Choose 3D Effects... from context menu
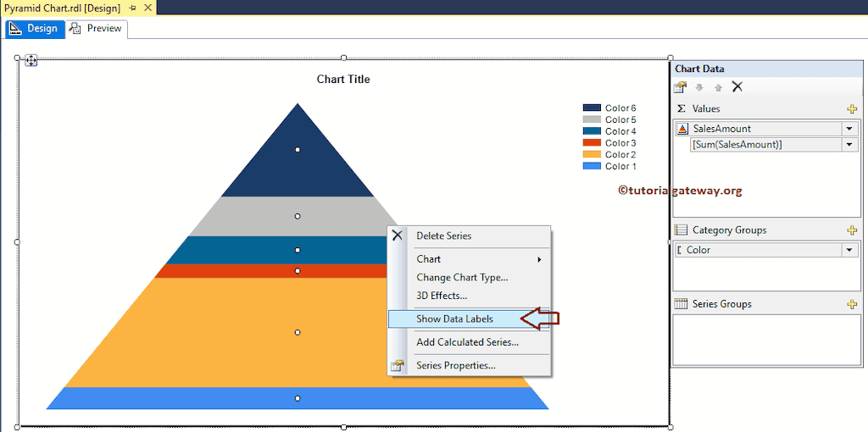This screenshot has height=432, width=868. tap(442, 296)
